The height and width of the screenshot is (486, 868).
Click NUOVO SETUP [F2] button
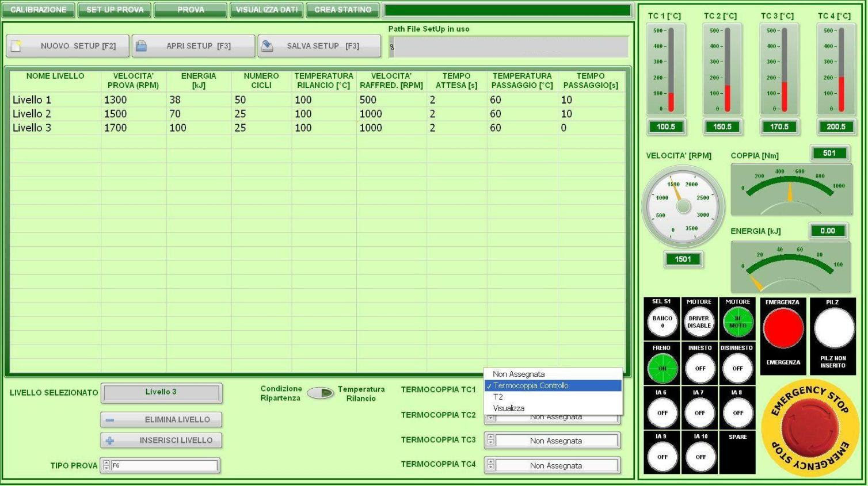[68, 46]
